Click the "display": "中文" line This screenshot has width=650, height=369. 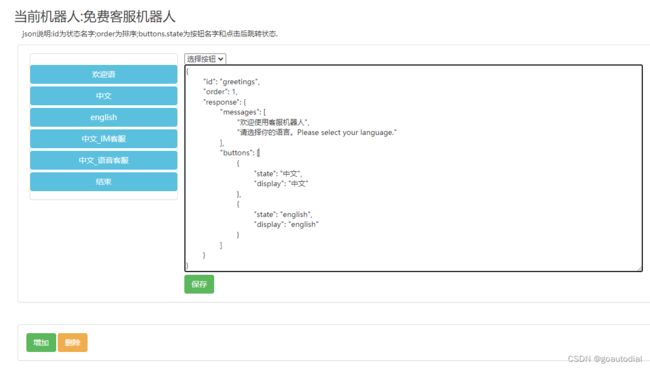(x=281, y=184)
